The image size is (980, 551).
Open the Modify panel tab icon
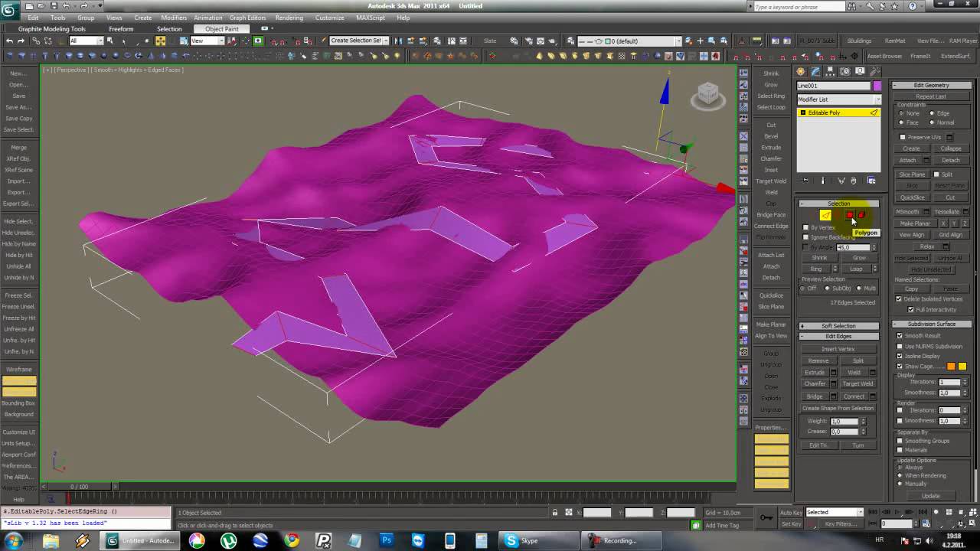[x=815, y=71]
